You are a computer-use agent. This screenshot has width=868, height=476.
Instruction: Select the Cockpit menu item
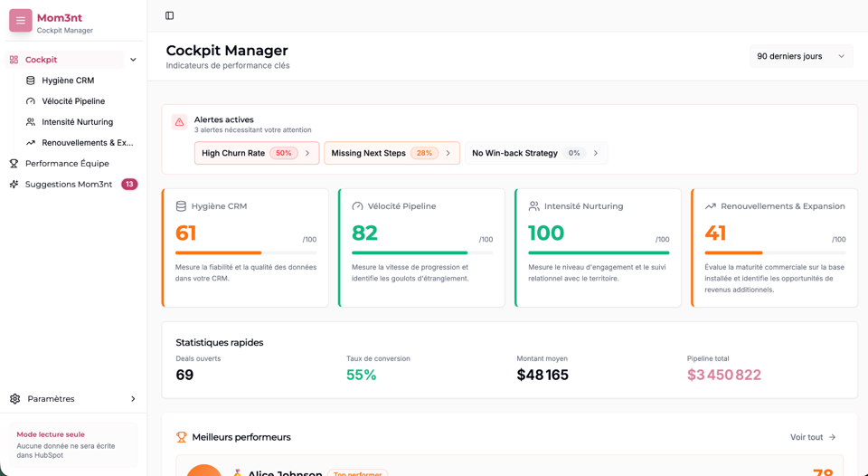pyautogui.click(x=42, y=60)
